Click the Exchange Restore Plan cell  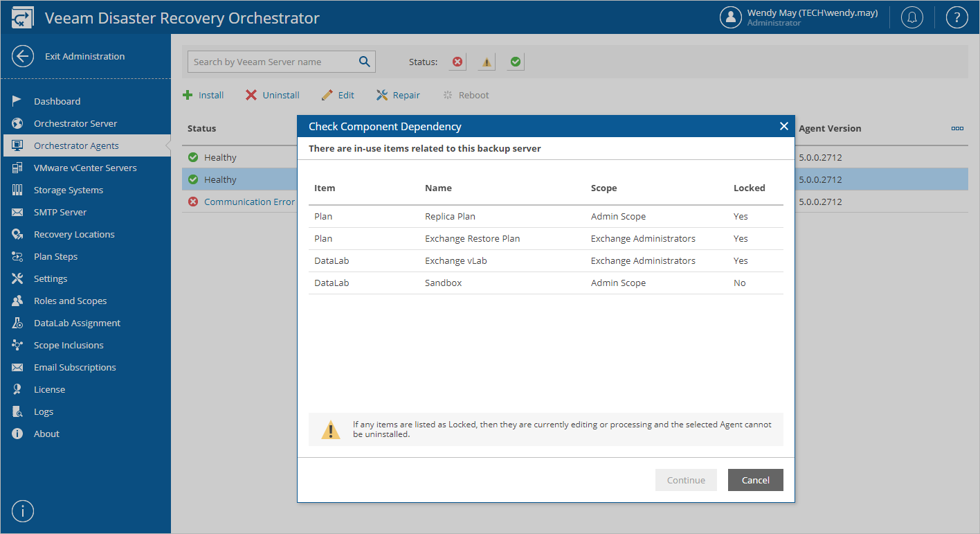click(472, 238)
